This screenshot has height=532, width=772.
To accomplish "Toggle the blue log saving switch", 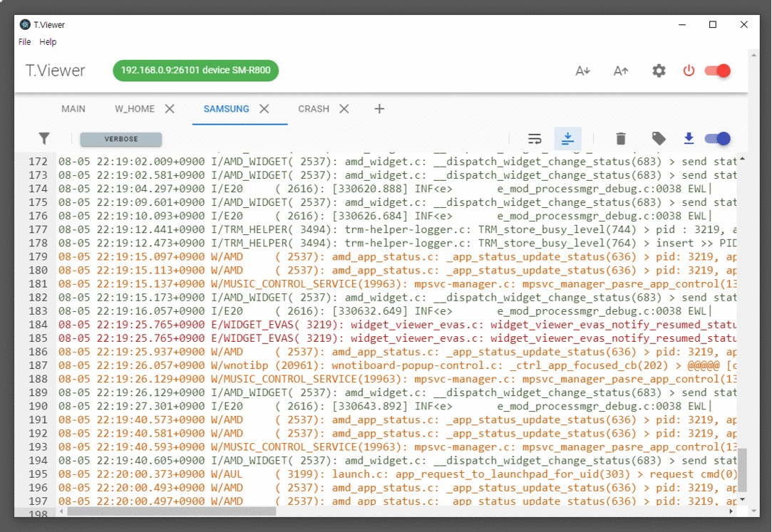I will tap(717, 139).
